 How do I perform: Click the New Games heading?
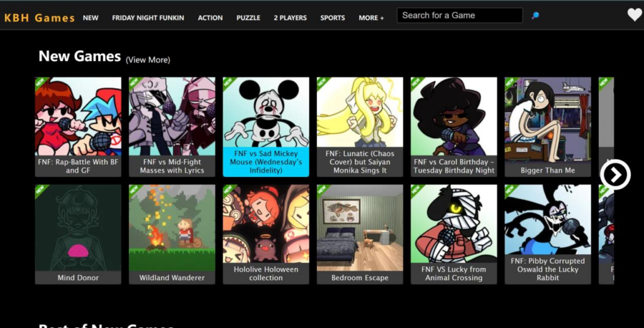point(80,56)
